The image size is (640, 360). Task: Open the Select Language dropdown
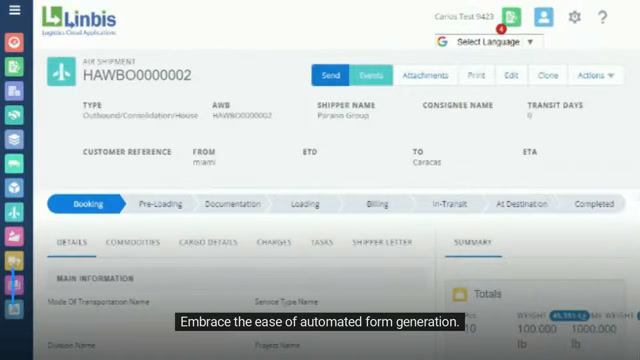[x=489, y=42]
